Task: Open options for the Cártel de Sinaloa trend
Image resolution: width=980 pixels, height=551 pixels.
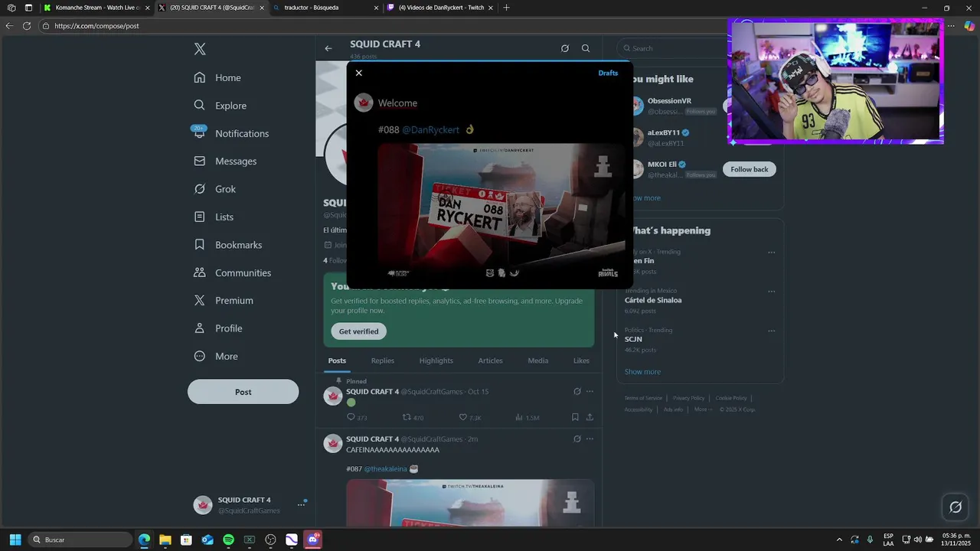Action: coord(771,292)
